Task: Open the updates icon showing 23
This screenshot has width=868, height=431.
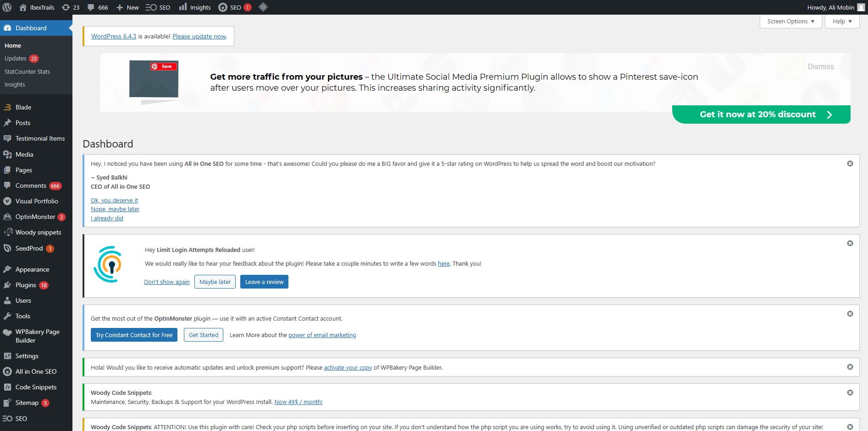Action: [66, 7]
